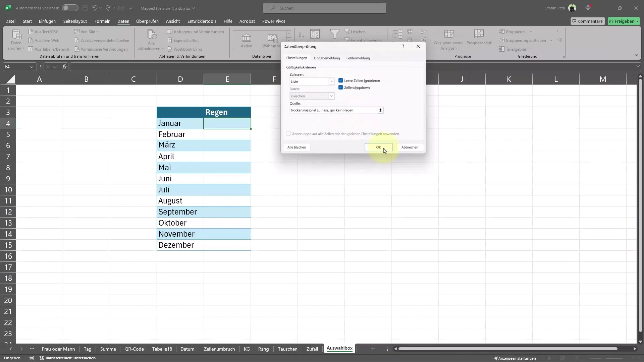Switch to Fehlermeldung tab
Viewport: 644px width, 362px height.
tap(358, 58)
